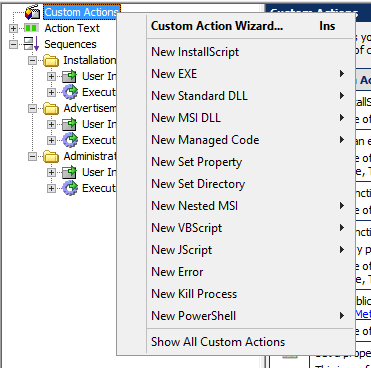This screenshot has height=368, width=371.
Task: Collapse the Advertisement folder node
Action: [x=32, y=108]
